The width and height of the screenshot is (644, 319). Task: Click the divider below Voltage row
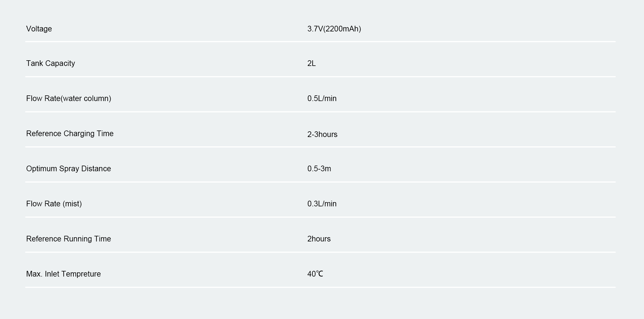tap(320, 42)
